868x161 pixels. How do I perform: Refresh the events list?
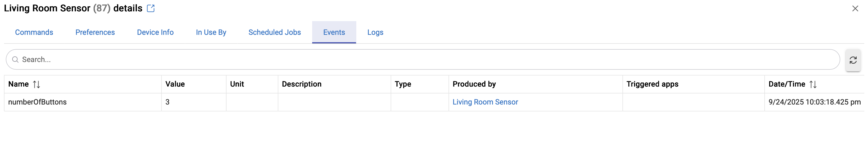point(853,60)
